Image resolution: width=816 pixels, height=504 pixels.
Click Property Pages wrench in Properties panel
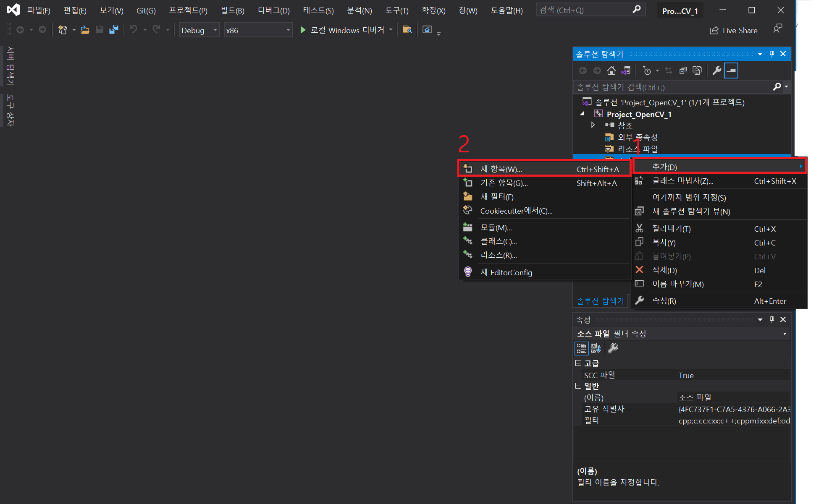[613, 348]
